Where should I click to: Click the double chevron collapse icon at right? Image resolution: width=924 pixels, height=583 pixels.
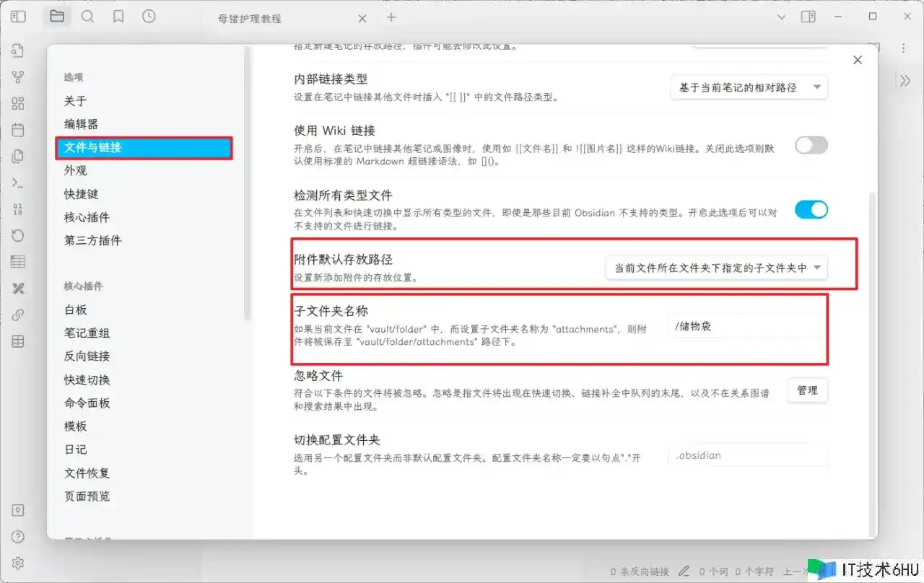click(x=905, y=81)
